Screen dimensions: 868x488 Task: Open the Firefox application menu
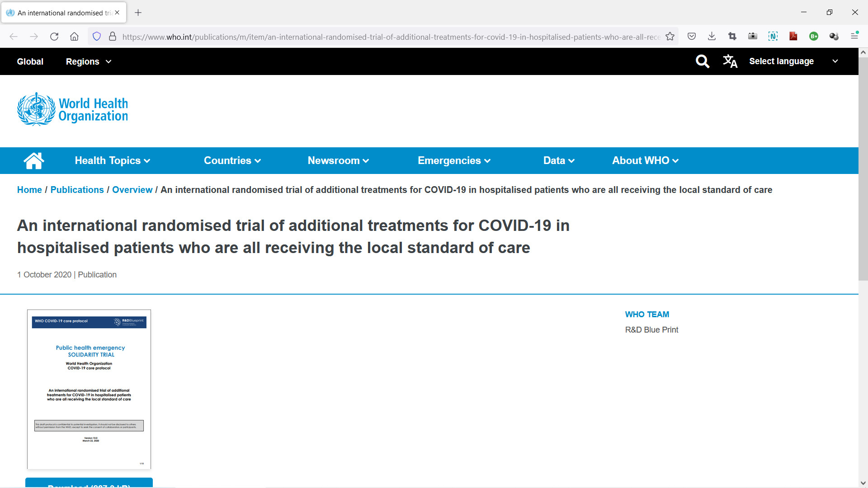pyautogui.click(x=854, y=36)
